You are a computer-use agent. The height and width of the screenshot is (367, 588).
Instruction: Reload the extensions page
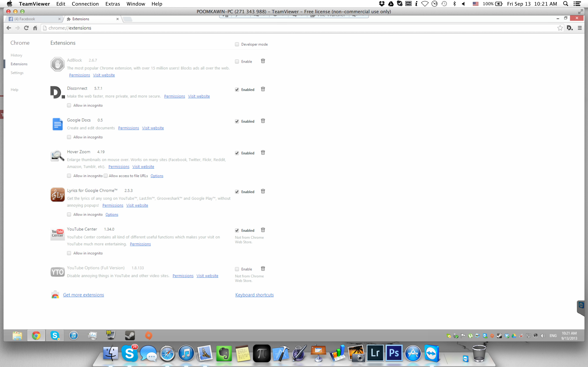pyautogui.click(x=26, y=28)
